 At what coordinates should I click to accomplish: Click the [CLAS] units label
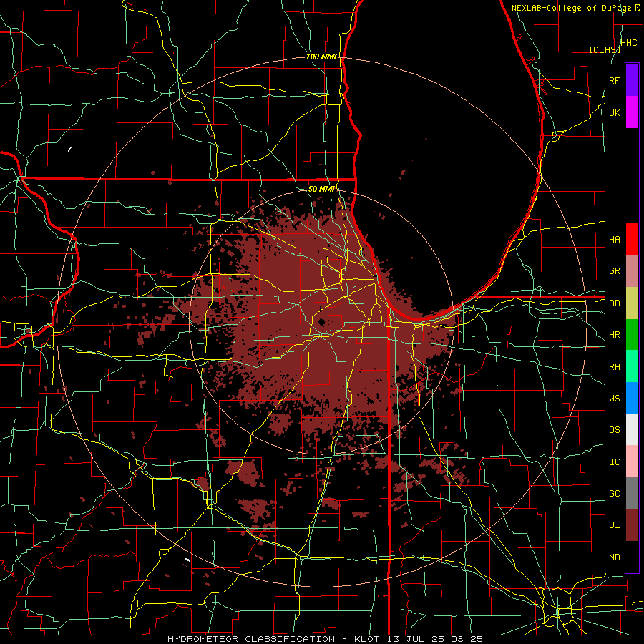pyautogui.click(x=605, y=49)
